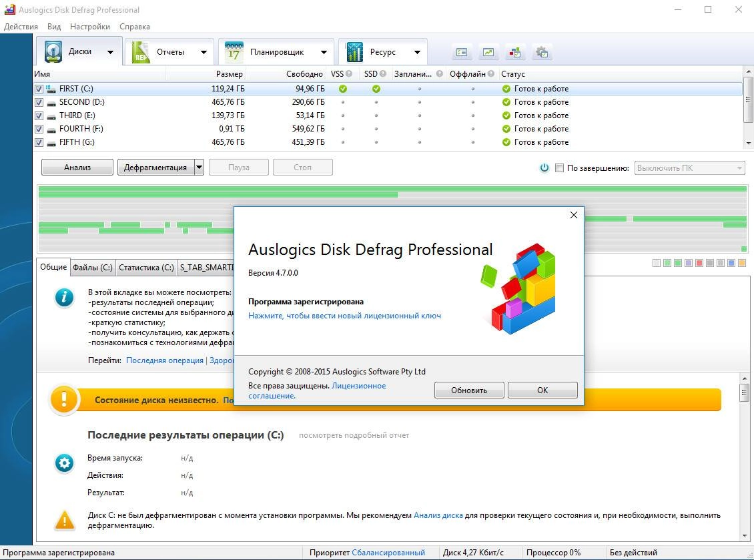Open the Вид menu
The width and height of the screenshot is (754, 560).
(x=54, y=27)
